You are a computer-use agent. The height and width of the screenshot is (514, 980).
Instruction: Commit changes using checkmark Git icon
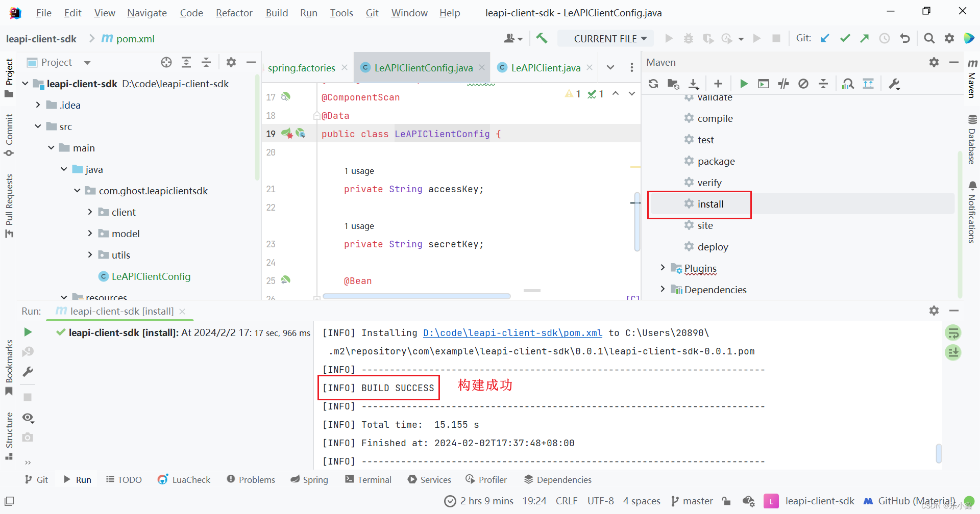coord(845,38)
